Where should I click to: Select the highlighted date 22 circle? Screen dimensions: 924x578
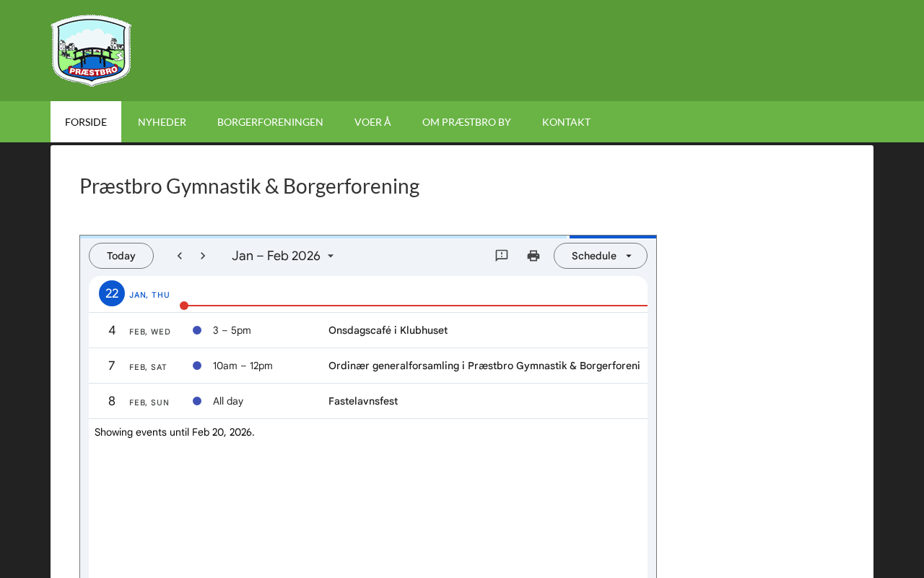pyautogui.click(x=112, y=293)
